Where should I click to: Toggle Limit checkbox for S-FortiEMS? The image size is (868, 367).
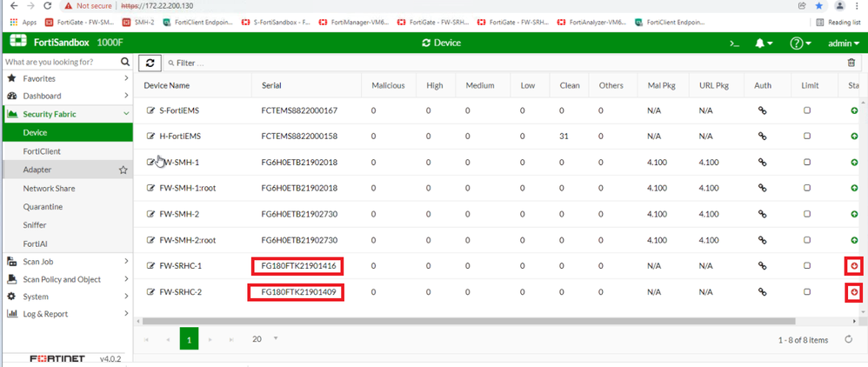[x=807, y=110]
